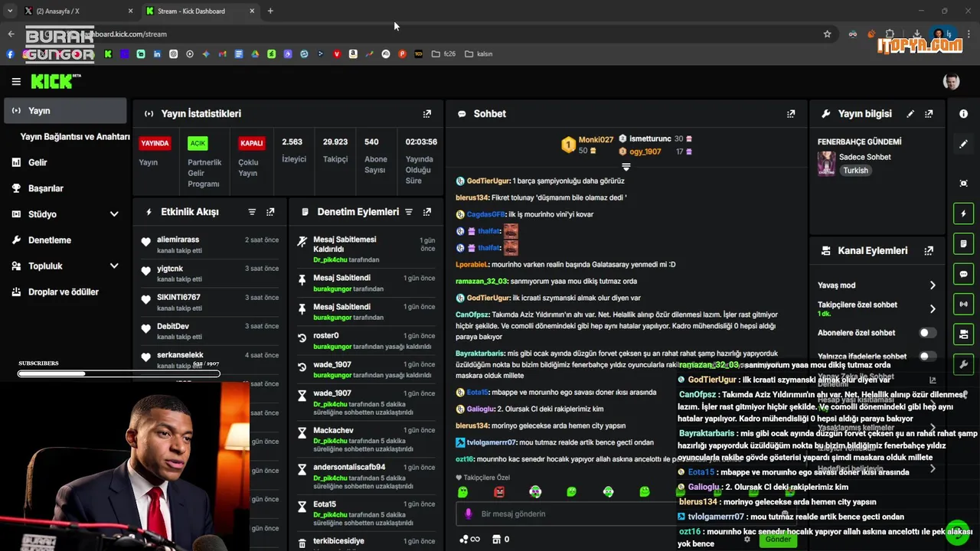The height and width of the screenshot is (551, 980).
Task: Open user profile avatar at top right
Action: click(x=951, y=81)
